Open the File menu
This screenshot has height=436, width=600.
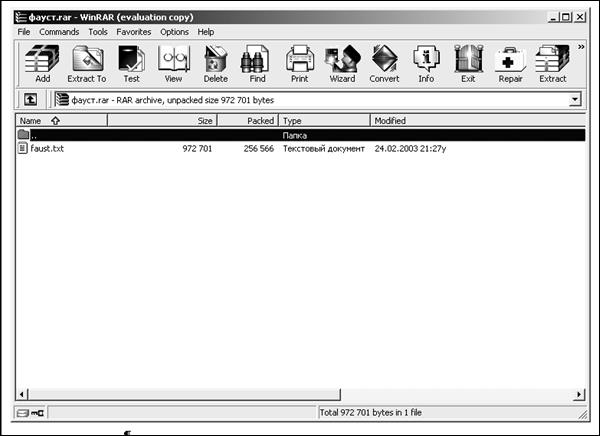tap(24, 32)
